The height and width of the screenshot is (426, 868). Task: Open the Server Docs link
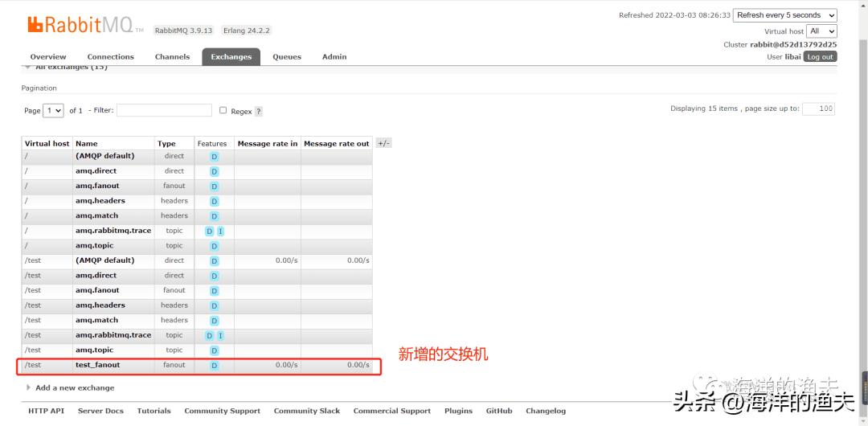pyautogui.click(x=100, y=411)
